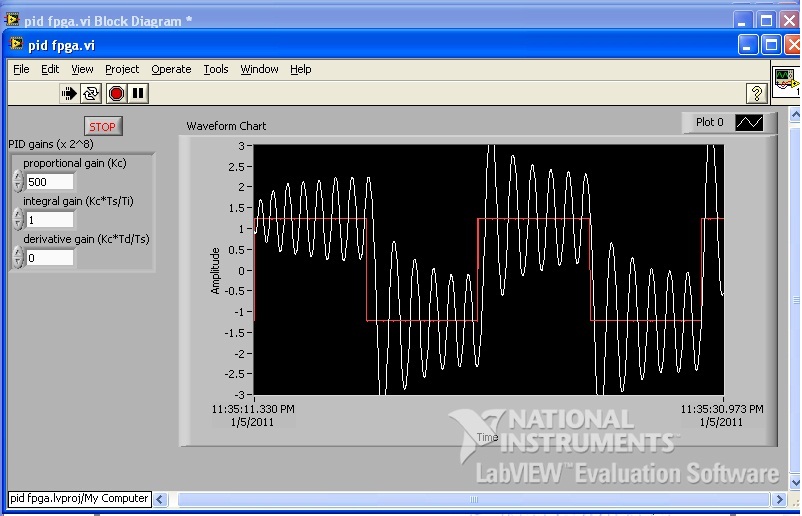Maximize the pid fpga.vi window
802x516 pixels.
coord(771,45)
